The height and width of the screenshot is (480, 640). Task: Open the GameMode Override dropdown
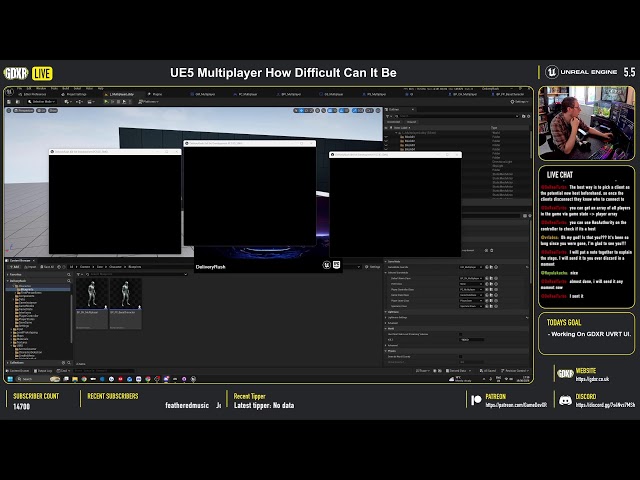(x=471, y=267)
